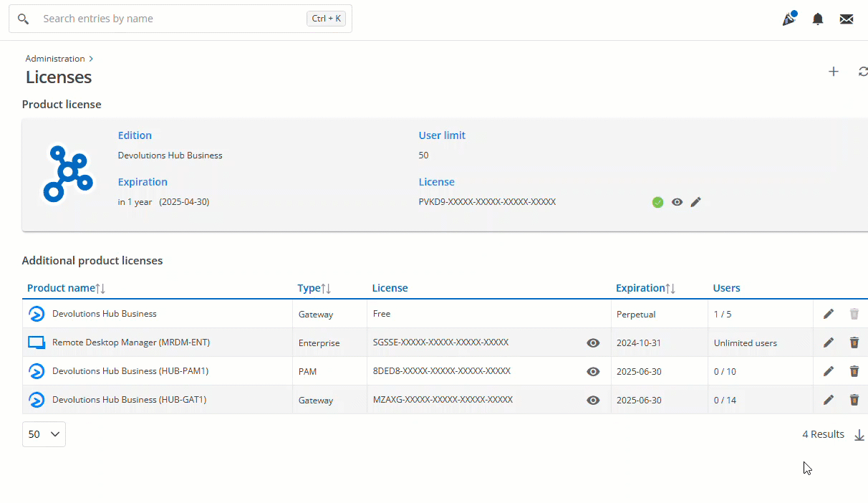This screenshot has height=503, width=868.
Task: Export results with the download arrow
Action: point(860,435)
